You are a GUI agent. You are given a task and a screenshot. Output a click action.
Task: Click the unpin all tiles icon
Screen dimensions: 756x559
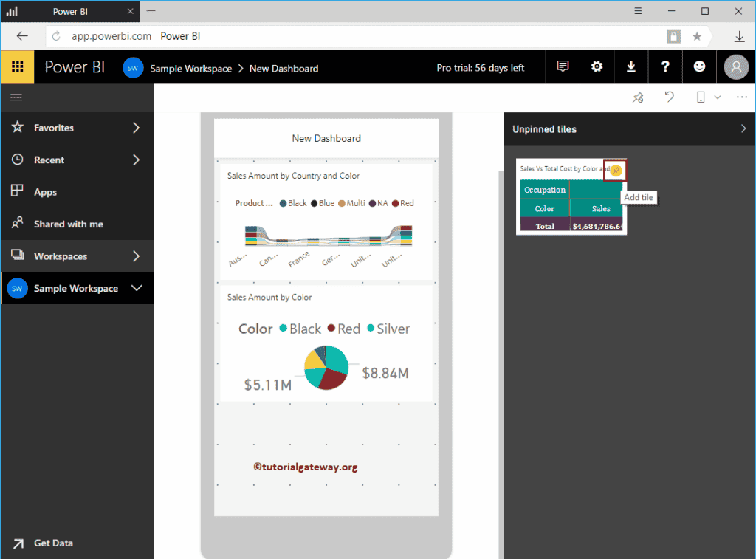(x=638, y=97)
